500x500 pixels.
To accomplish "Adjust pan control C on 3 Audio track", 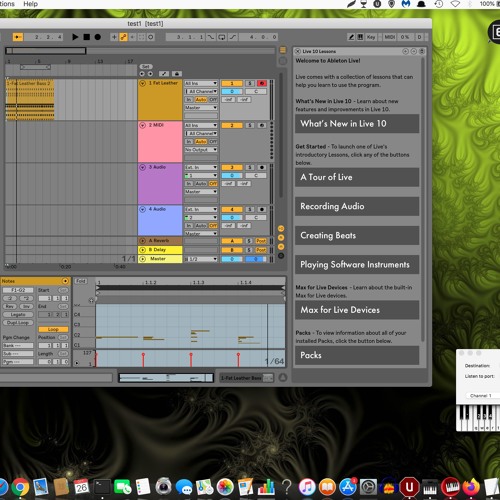I will point(256,176).
